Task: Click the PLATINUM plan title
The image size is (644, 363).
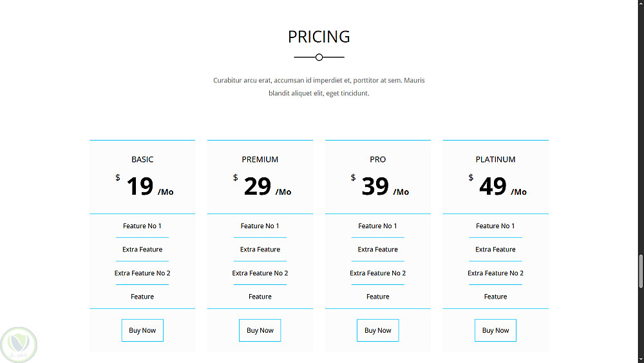Action: 495,159
